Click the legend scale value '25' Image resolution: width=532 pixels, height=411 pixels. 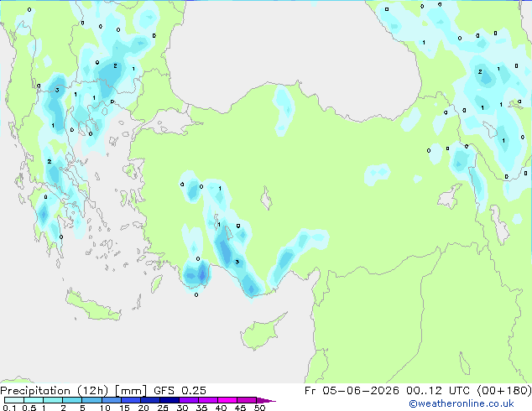pyautogui.click(x=163, y=408)
